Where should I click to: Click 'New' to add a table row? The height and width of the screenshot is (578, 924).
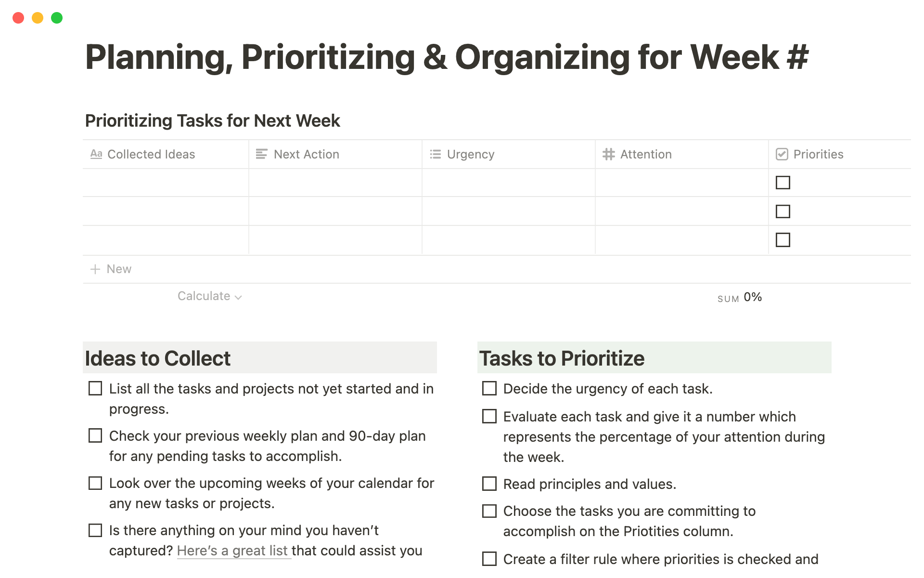point(119,269)
